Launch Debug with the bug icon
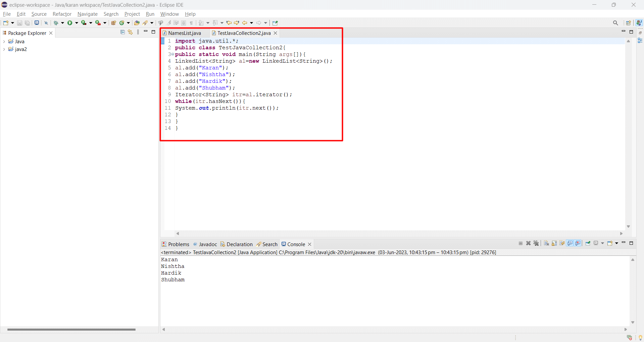This screenshot has height=342, width=644. click(x=56, y=23)
